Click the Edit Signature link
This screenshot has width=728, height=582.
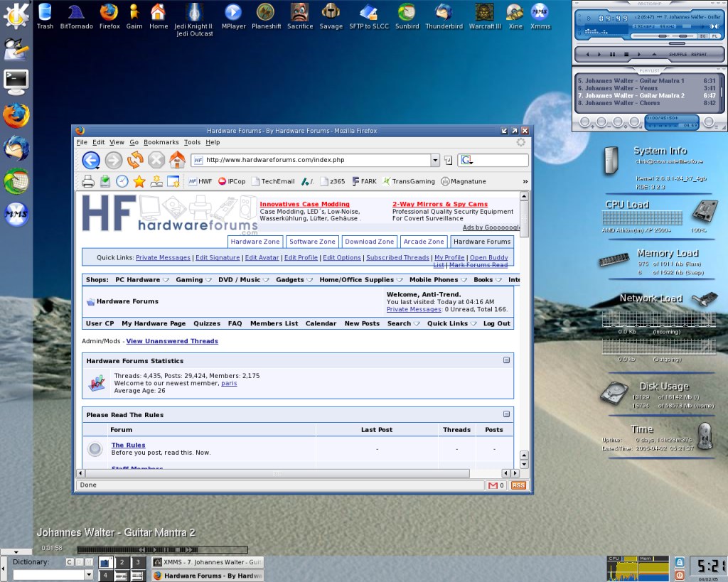pos(218,257)
